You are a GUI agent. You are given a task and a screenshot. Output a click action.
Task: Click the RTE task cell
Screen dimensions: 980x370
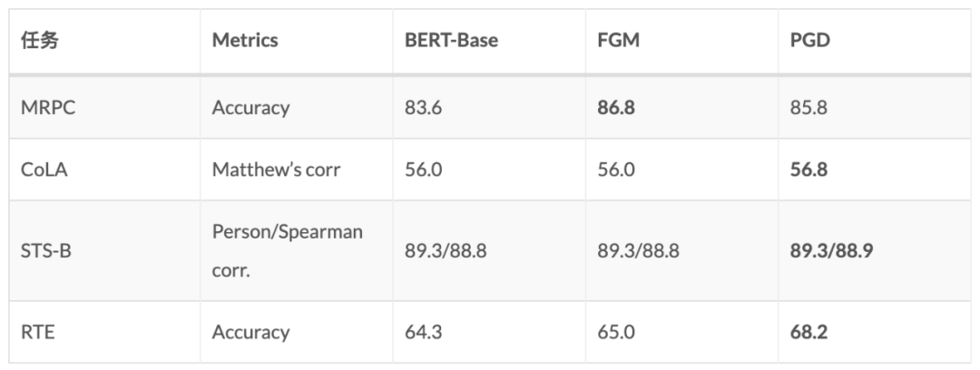coord(38,332)
